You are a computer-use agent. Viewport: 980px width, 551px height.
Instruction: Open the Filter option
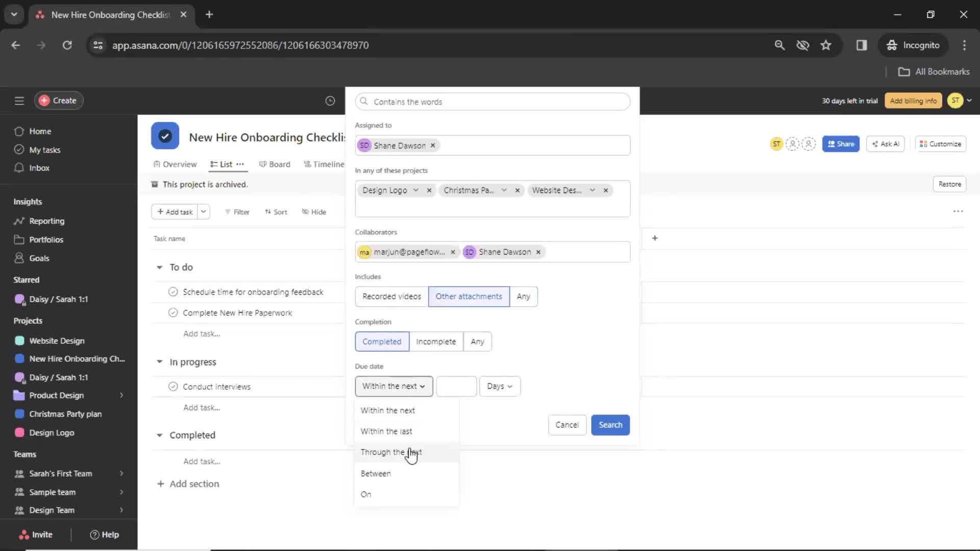[237, 212]
